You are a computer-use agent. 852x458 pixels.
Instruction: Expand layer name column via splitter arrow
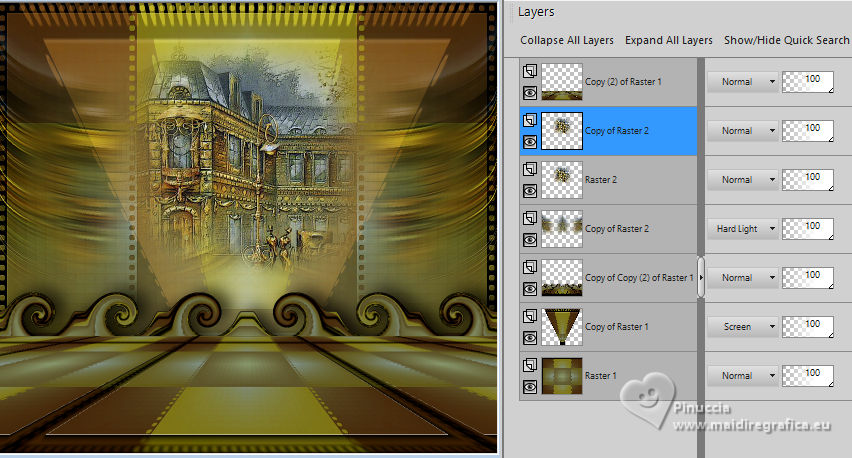tap(701, 278)
